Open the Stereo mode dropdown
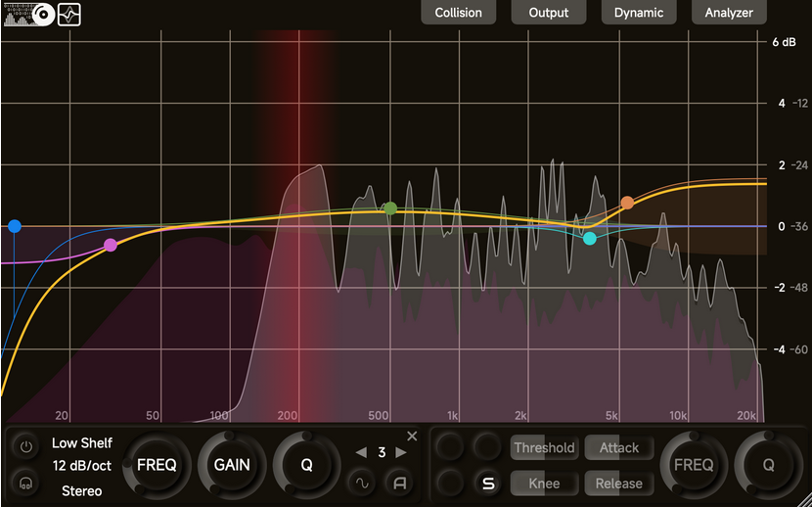The image size is (812, 507). click(x=82, y=490)
